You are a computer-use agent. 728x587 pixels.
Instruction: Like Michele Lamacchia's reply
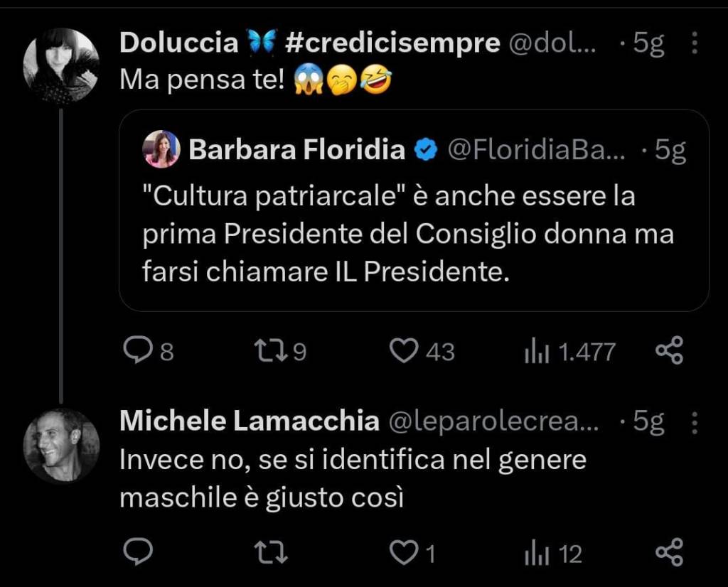coord(405,553)
